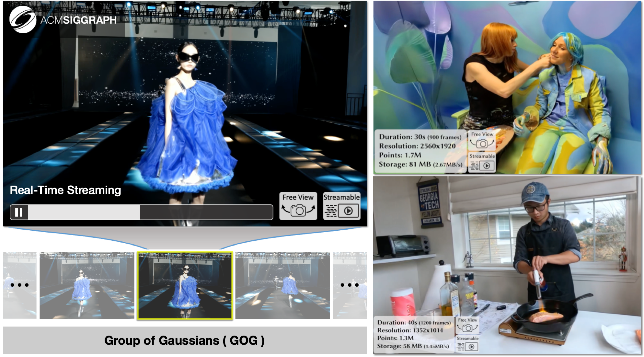Pause the real-time streaming playback
This screenshot has height=357, width=644.
pos(19,212)
